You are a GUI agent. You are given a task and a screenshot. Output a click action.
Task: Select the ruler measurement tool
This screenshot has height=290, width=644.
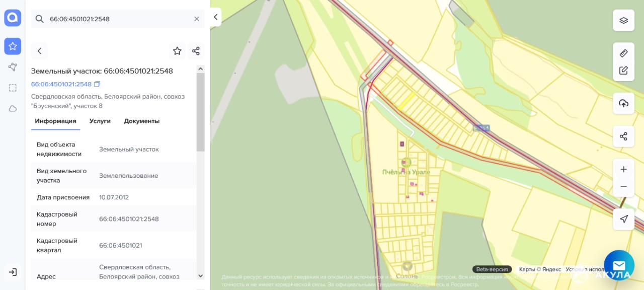pyautogui.click(x=623, y=53)
